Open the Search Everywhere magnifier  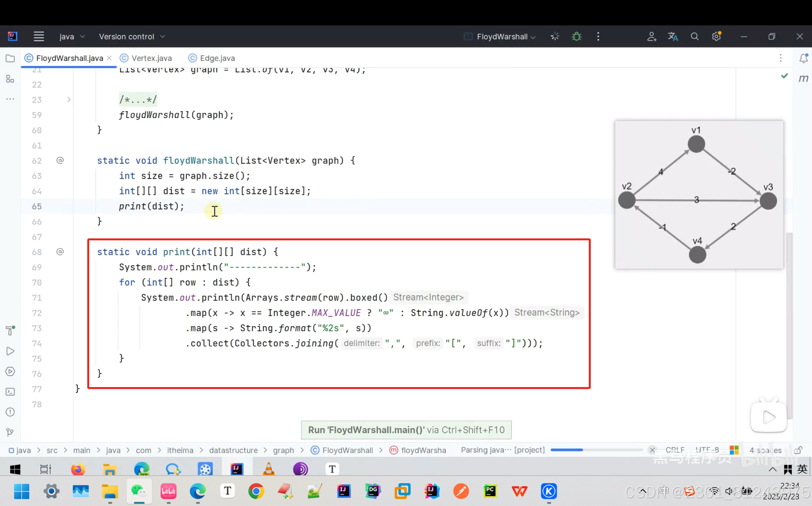[695, 36]
